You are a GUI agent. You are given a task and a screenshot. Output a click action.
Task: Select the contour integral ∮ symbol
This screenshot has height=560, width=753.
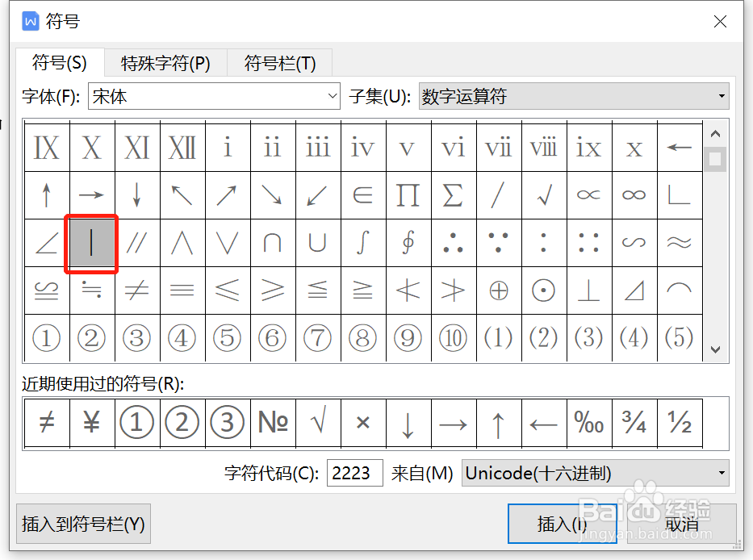point(408,241)
